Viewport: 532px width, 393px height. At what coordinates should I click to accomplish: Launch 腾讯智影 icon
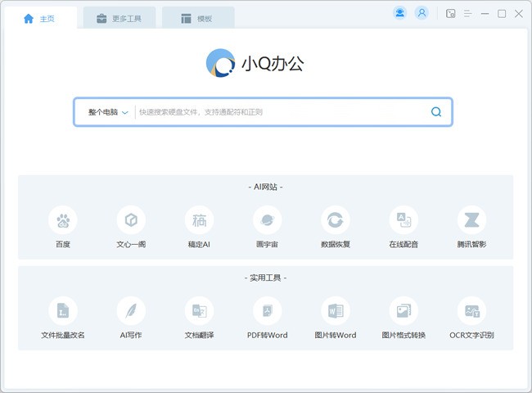(471, 219)
